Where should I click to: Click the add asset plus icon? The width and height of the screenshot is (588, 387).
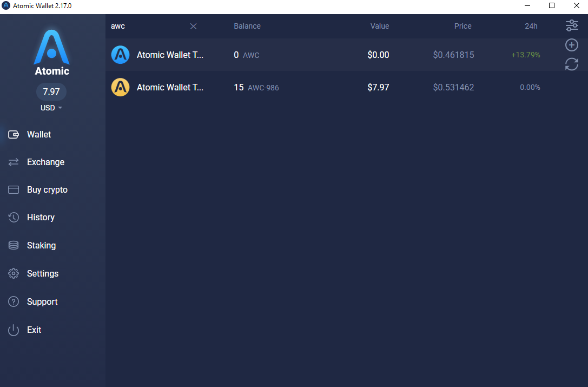point(571,45)
